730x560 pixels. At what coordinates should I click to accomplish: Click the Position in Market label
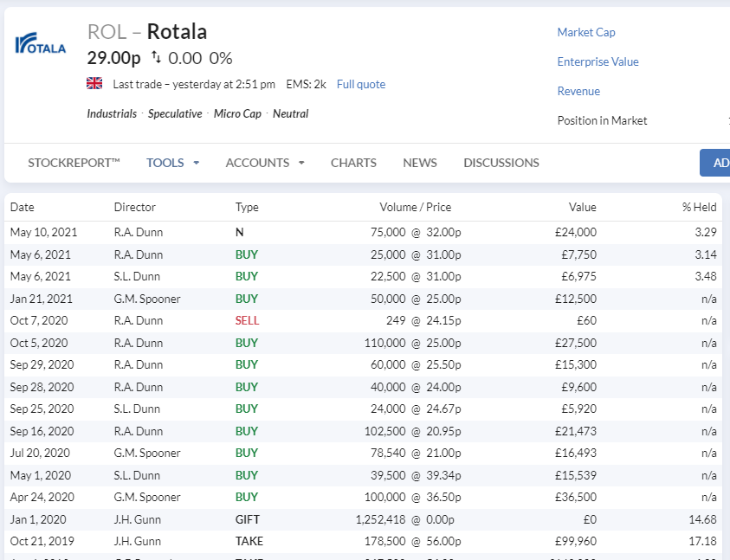pyautogui.click(x=602, y=120)
